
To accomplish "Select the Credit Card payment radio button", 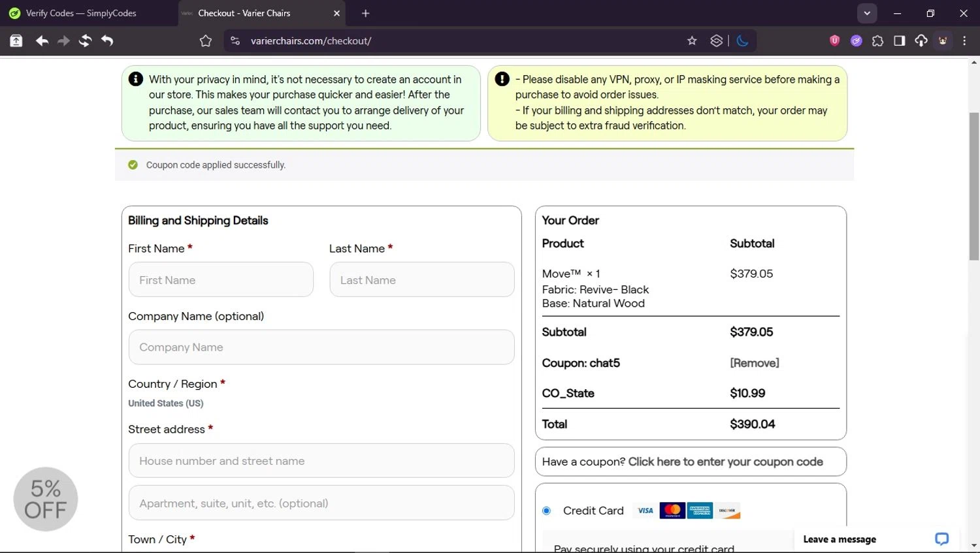I will pyautogui.click(x=547, y=511).
